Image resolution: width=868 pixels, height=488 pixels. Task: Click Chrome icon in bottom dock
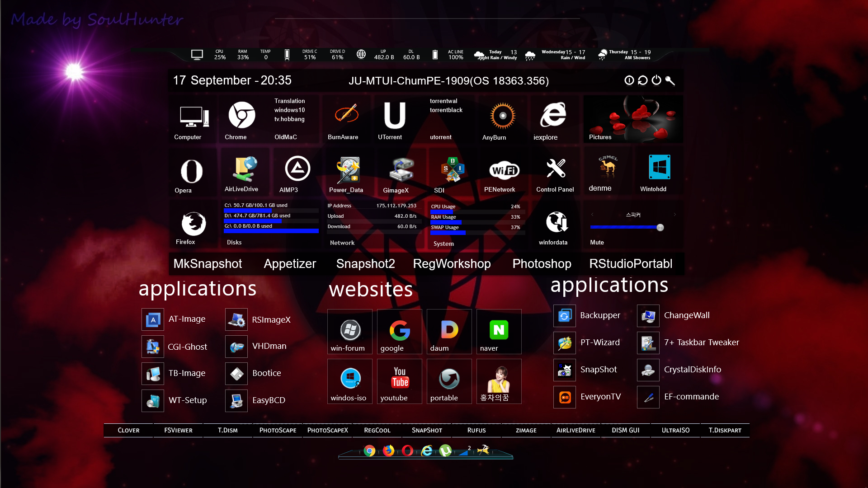[x=369, y=450]
